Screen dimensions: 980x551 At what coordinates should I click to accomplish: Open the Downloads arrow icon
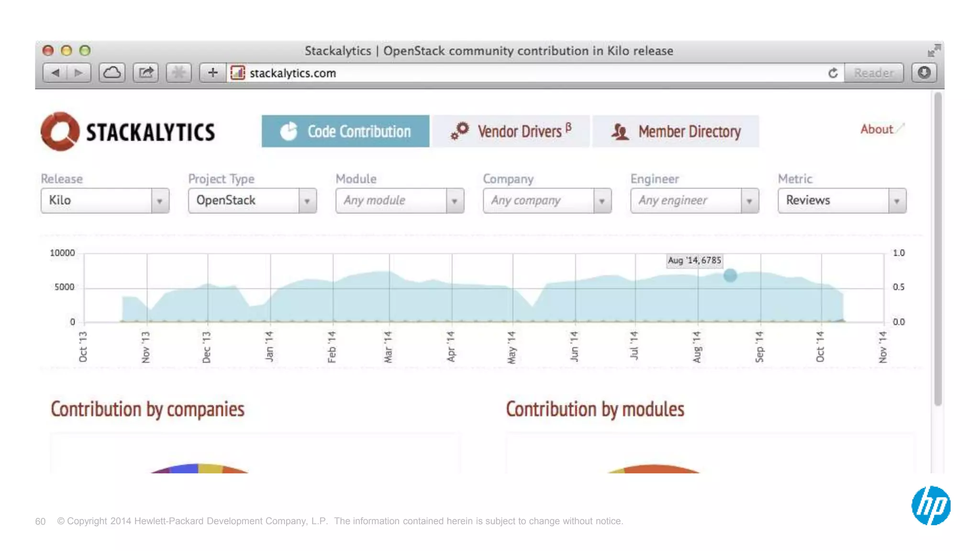[924, 73]
